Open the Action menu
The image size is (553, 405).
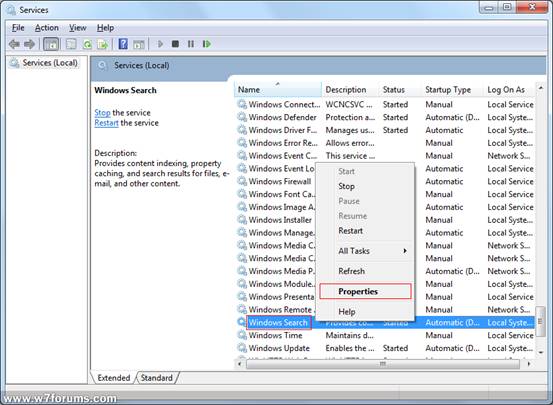point(47,28)
